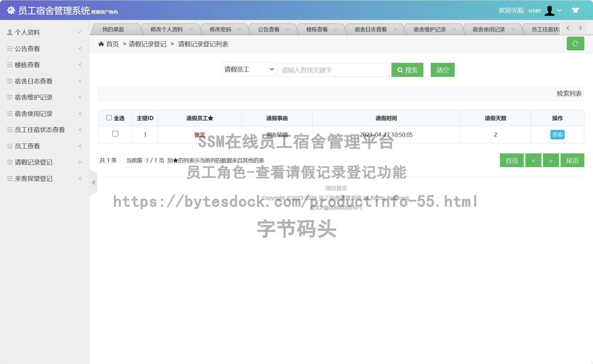Switch to the 修改密码 tab

pyautogui.click(x=220, y=29)
